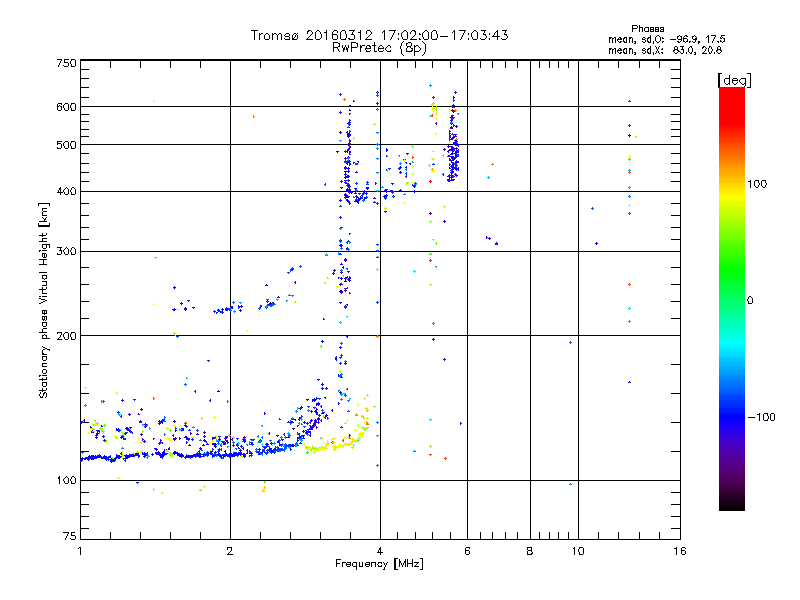Image resolution: width=800 pixels, height=600 pixels.
Task: Click the x-axis tick label '8'
Action: 530,551
